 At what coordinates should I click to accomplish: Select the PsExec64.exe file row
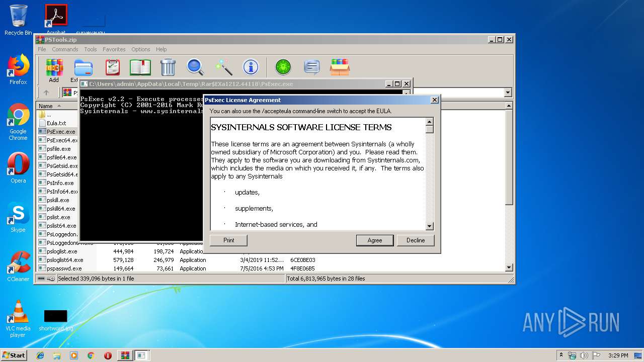[x=58, y=140]
